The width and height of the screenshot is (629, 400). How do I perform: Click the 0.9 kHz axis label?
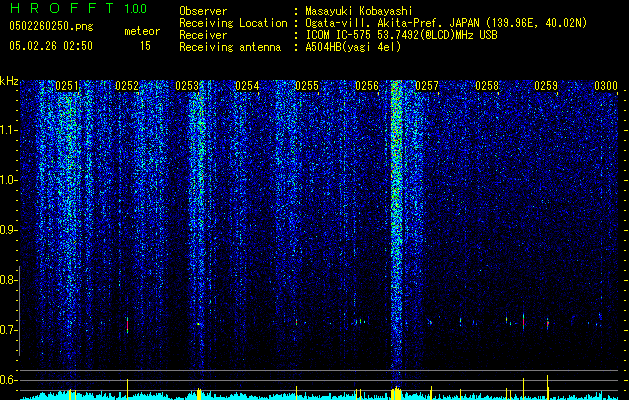point(8,230)
